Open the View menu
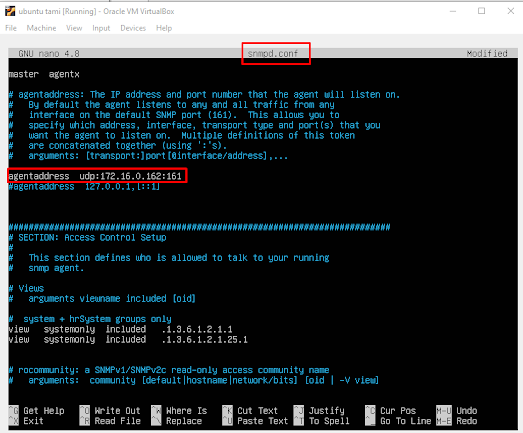Image resolution: width=523 pixels, height=433 pixels. pyautogui.click(x=74, y=28)
